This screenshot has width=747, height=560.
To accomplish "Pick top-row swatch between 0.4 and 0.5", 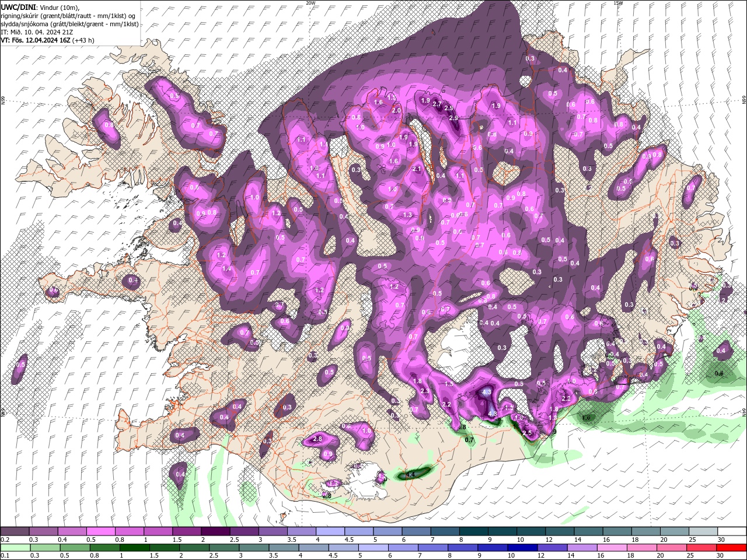I will tap(72, 531).
